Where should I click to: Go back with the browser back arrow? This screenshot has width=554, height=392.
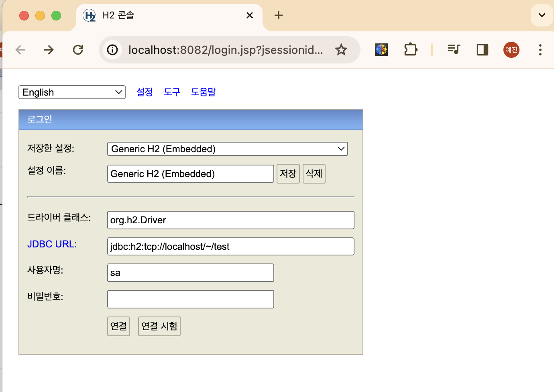[x=20, y=50]
